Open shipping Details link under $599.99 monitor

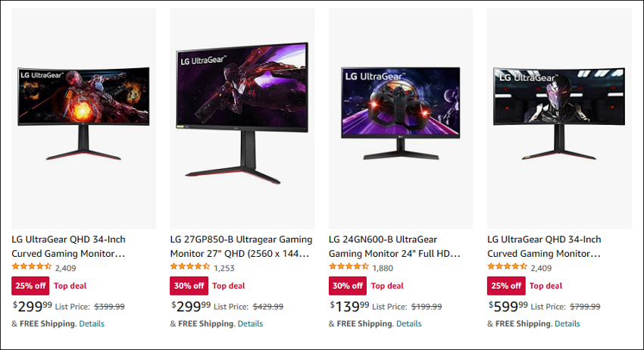click(567, 323)
